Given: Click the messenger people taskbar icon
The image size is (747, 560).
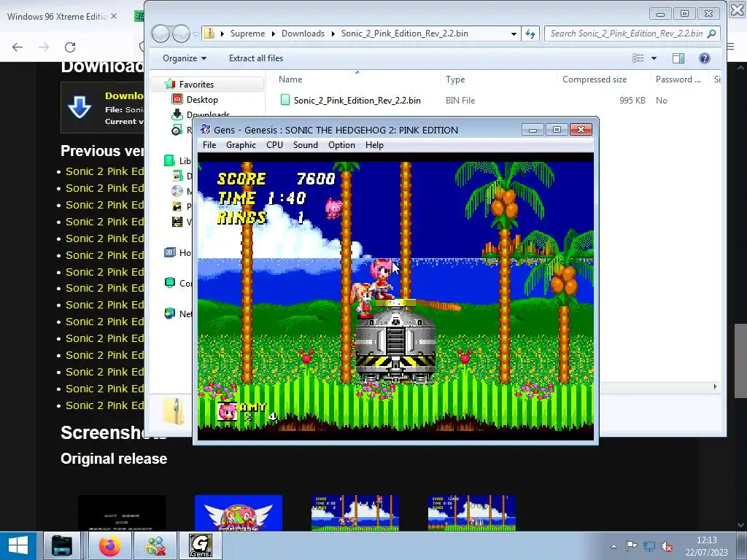Looking at the screenshot, I should pyautogui.click(x=155, y=545).
